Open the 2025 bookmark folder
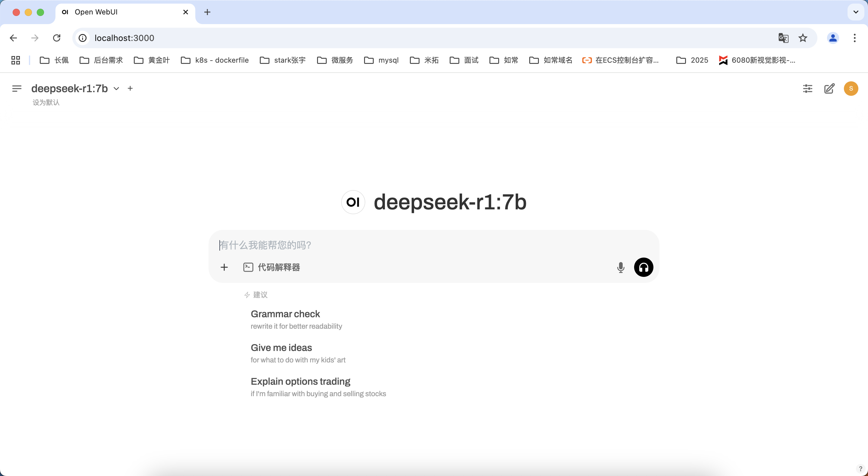This screenshot has width=868, height=476. (x=693, y=60)
